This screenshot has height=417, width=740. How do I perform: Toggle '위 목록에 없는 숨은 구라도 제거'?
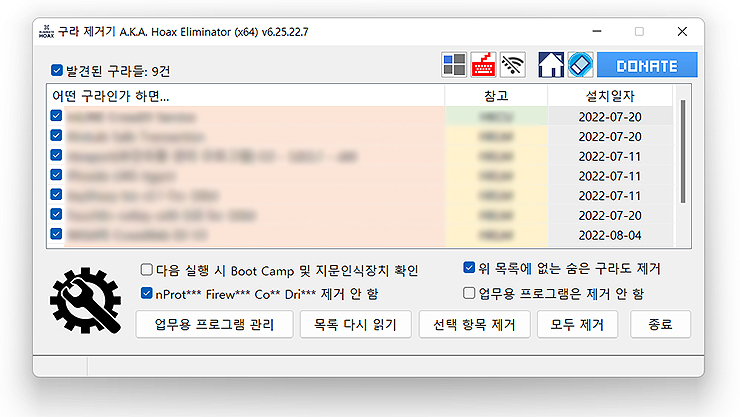[x=469, y=268]
